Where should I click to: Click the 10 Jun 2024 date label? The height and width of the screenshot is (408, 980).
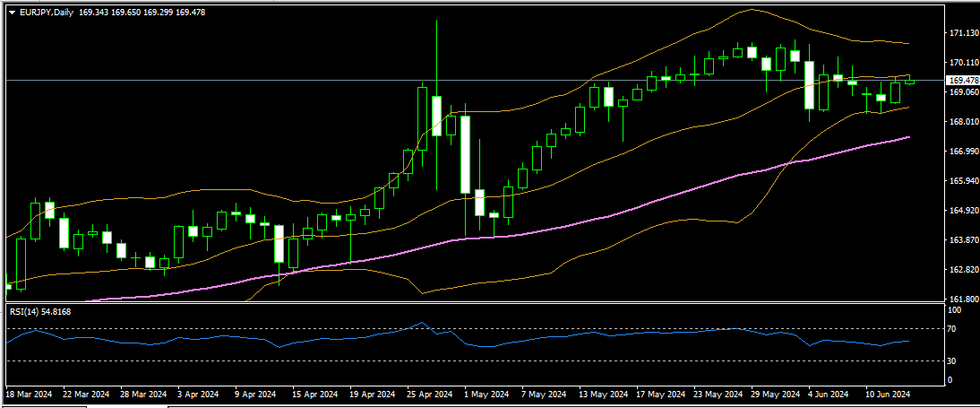click(889, 395)
